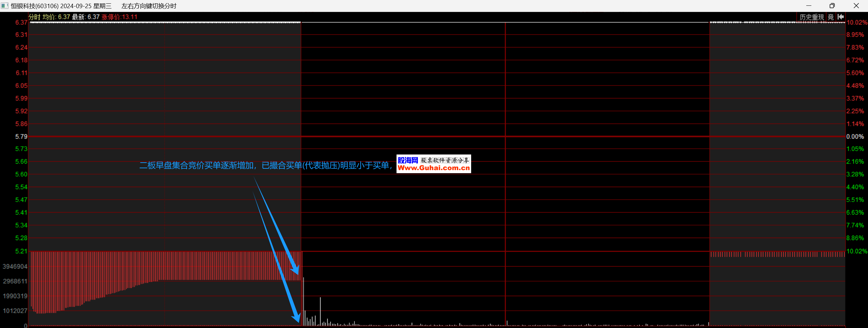Open the 股海网 Www.Guhai.com.cn watermark link

433,164
